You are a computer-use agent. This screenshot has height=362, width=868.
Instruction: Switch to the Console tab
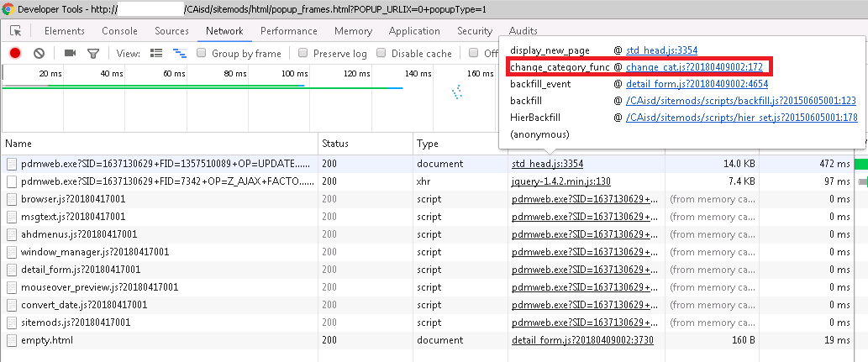pos(119,31)
